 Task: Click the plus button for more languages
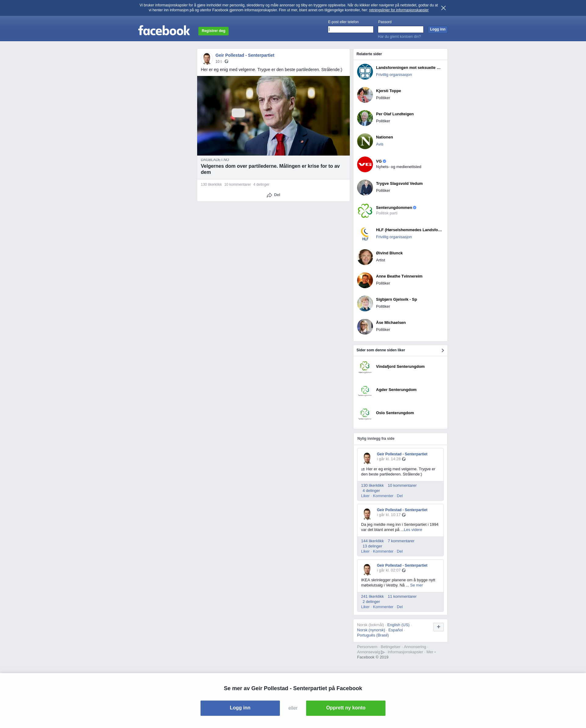(x=438, y=627)
